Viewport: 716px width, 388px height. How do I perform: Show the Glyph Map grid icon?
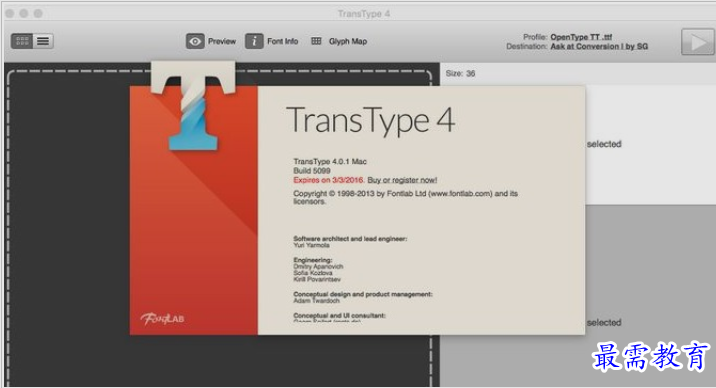(316, 41)
